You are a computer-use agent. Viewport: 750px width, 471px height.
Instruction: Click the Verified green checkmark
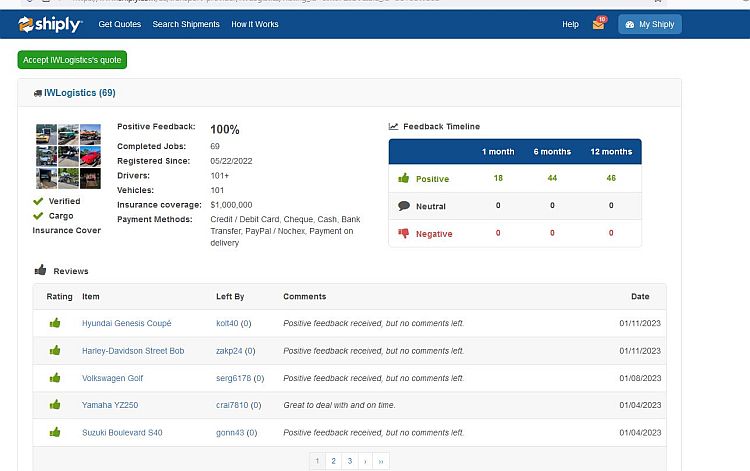point(38,201)
